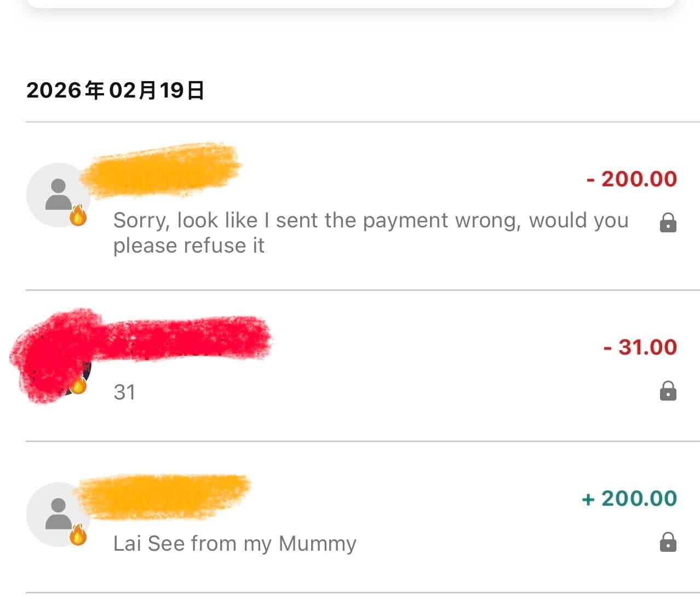Tap the flame badge on the Lai See avatar
This screenshot has height=600, width=700.
[x=78, y=535]
